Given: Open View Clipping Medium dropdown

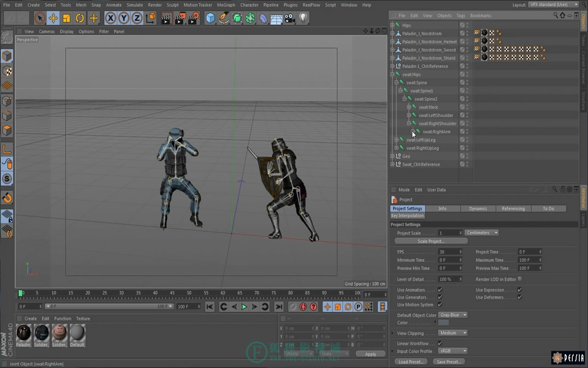Looking at the screenshot, I should coord(452,333).
